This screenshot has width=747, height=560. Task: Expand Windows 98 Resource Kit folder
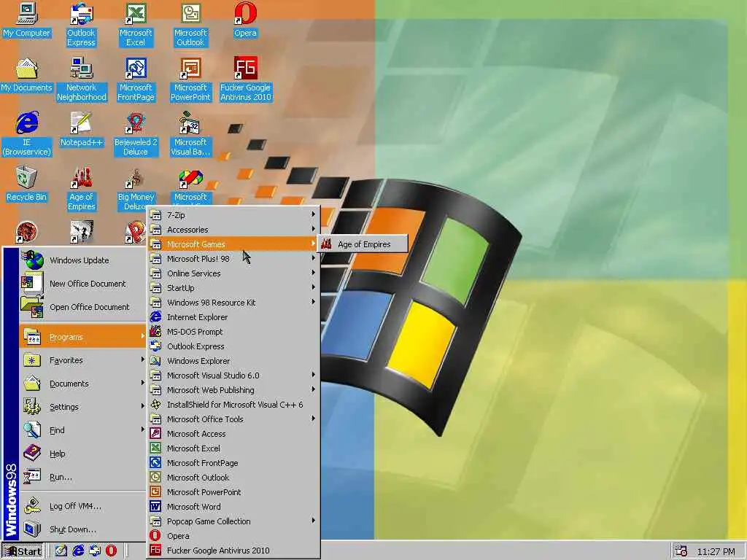(x=233, y=303)
